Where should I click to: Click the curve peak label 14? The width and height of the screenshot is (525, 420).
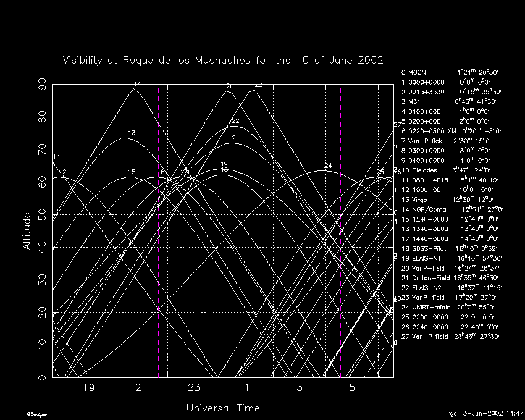137,84
